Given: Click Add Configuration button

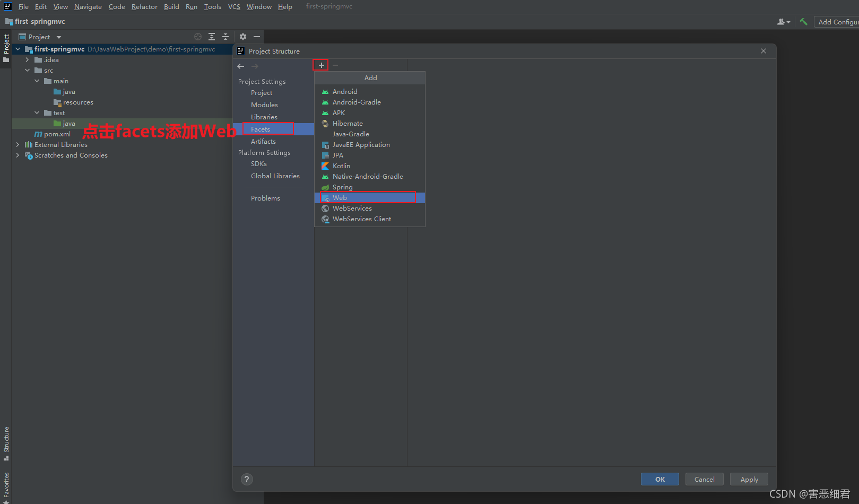Looking at the screenshot, I should [837, 22].
